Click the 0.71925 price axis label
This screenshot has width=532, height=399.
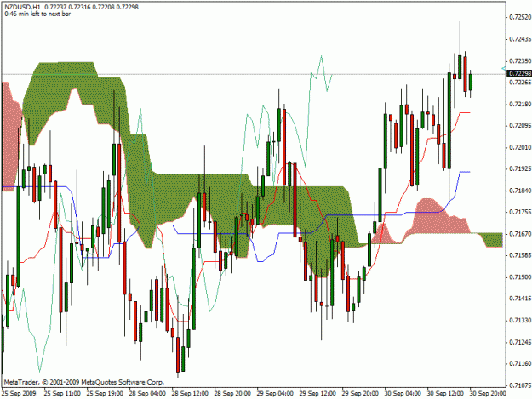click(x=520, y=168)
